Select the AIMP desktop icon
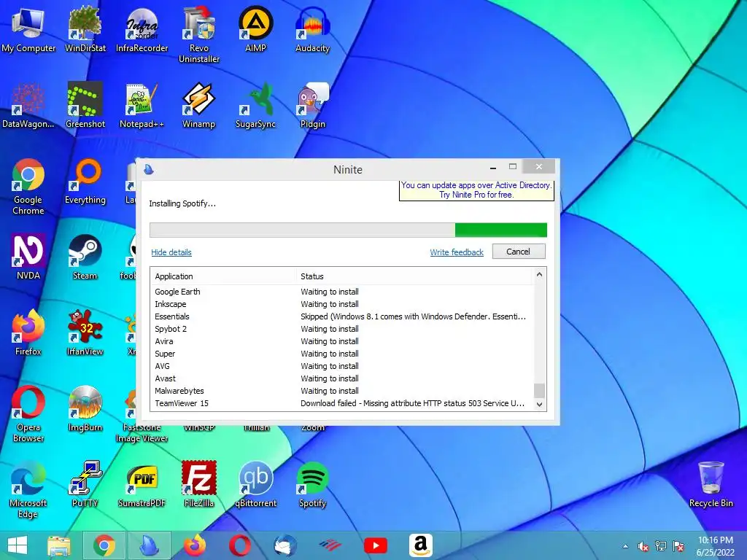 tap(255, 29)
